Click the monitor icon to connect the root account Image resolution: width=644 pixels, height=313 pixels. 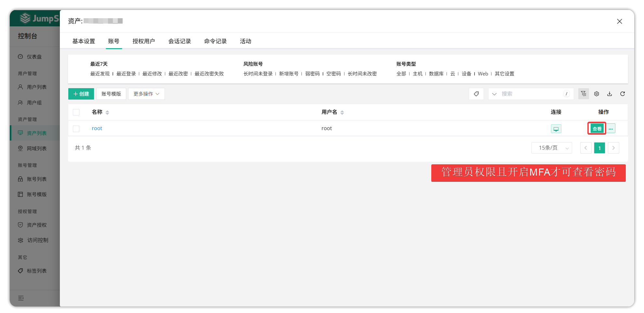(x=556, y=128)
